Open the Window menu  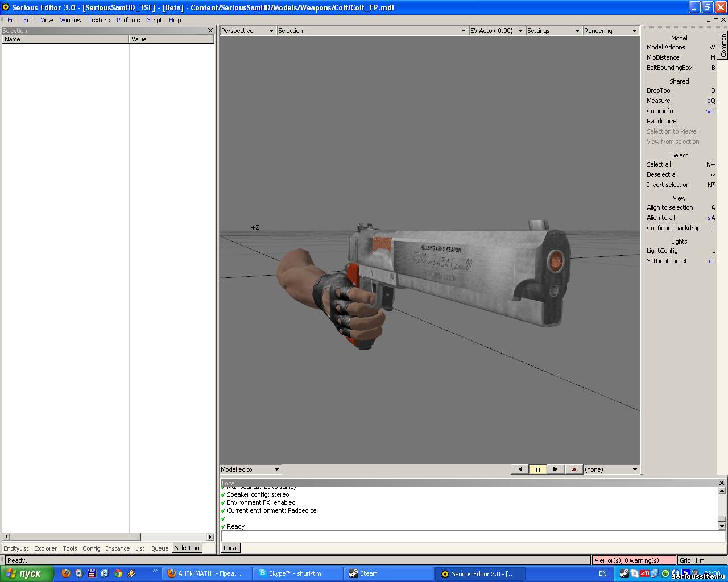point(71,20)
